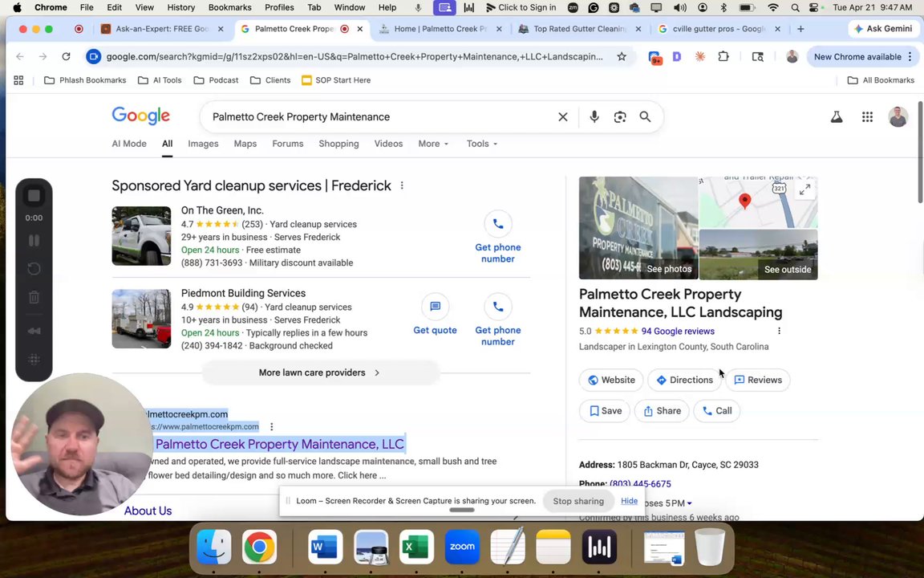Open Chrome menu next to New Chrome available
Viewport: 924px width, 578px height.
click(910, 57)
